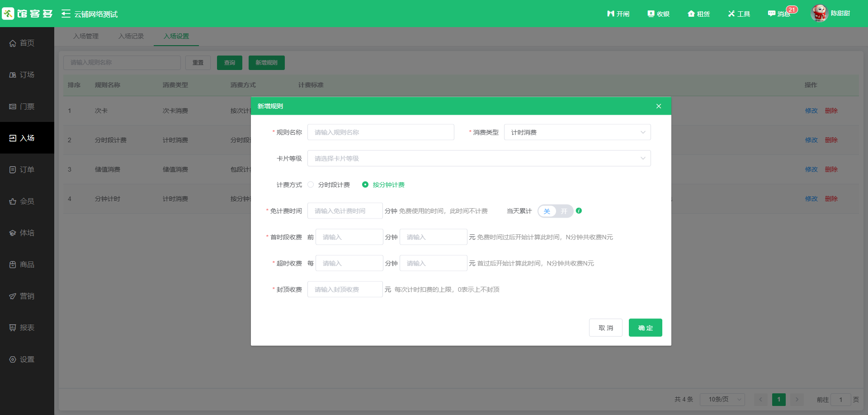Open the 卡片等级 dropdown
This screenshot has width=868, height=415.
tap(479, 159)
